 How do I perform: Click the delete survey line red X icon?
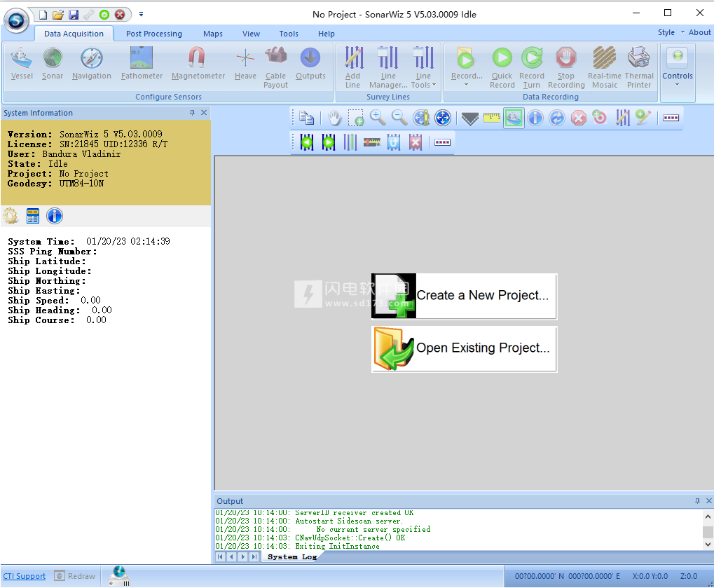coord(415,142)
